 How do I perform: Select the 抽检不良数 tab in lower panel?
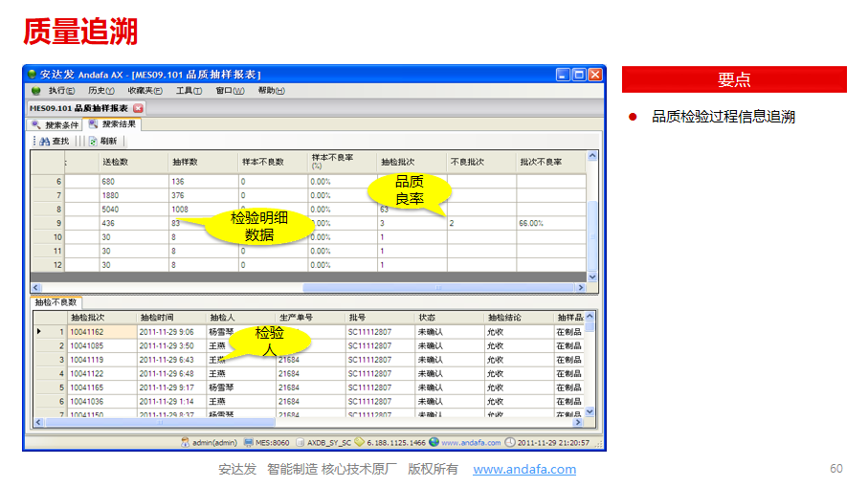pyautogui.click(x=55, y=302)
